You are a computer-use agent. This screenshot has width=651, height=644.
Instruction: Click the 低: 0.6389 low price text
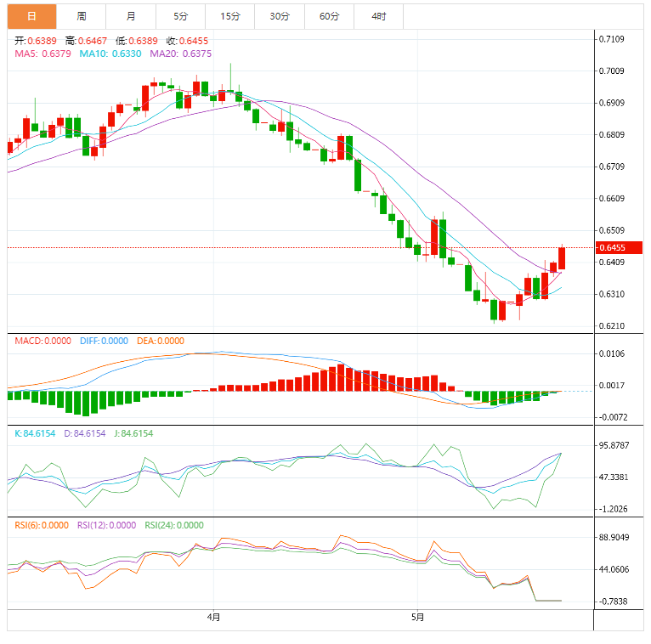[137, 41]
